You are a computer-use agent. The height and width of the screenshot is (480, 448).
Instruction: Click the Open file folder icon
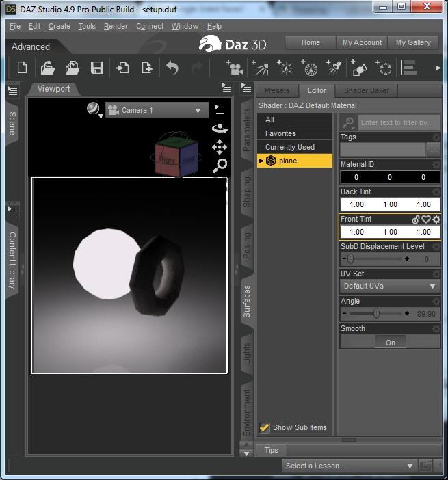[47, 68]
